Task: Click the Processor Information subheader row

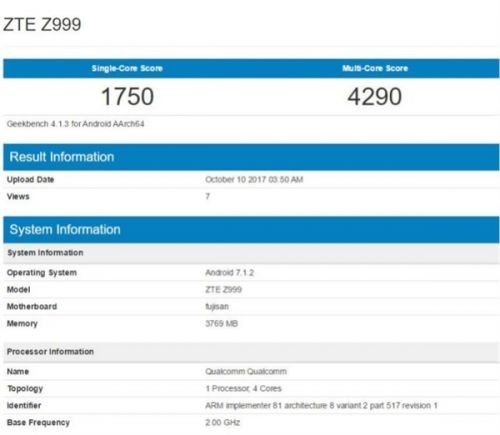Action: click(x=251, y=352)
